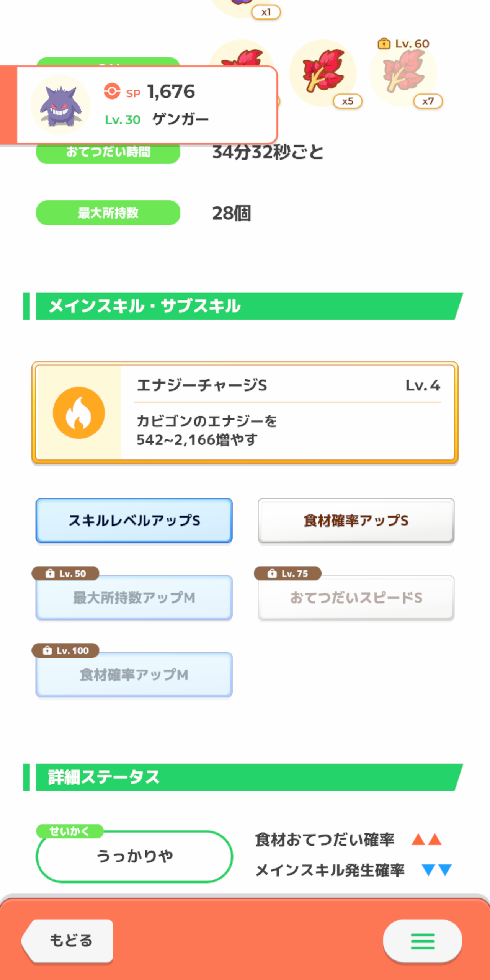Tap locked 最大所持数アップM sub skill
The width and height of the screenshot is (490, 980).
(x=134, y=598)
